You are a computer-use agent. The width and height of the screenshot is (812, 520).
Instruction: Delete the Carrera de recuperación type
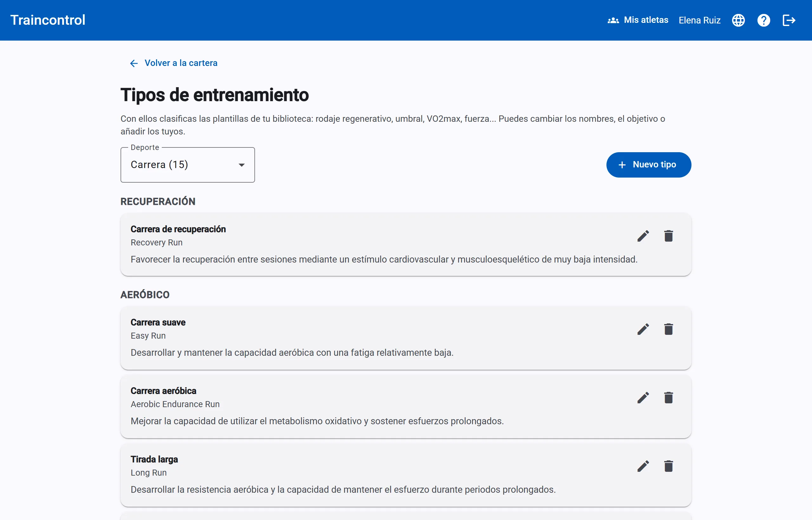668,236
